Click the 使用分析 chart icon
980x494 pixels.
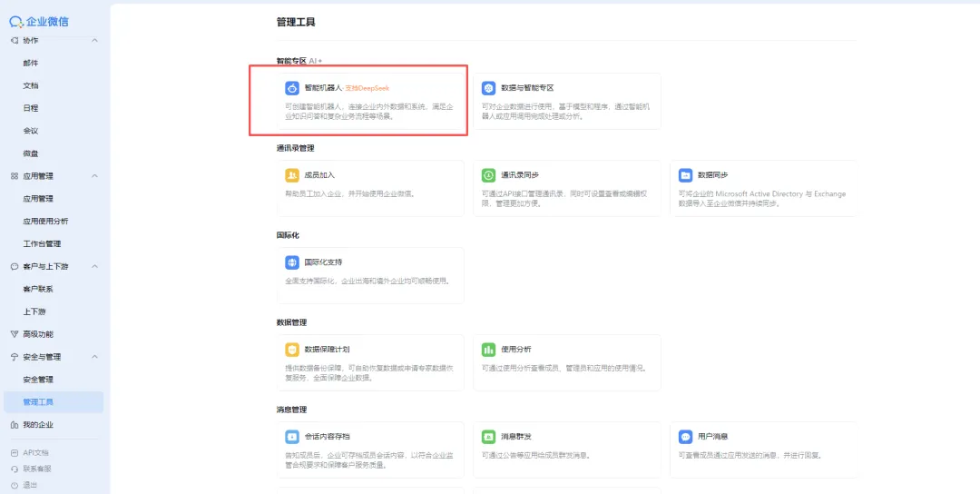tap(489, 349)
